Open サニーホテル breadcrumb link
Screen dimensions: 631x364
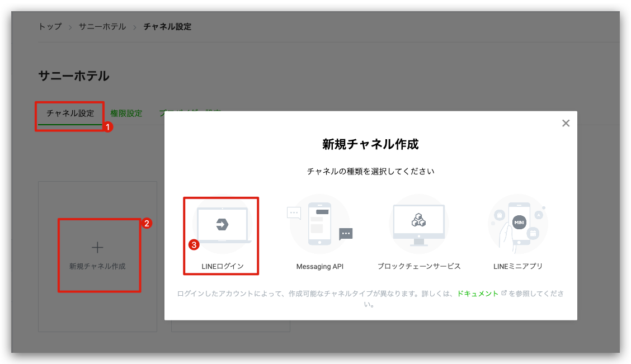tap(102, 26)
